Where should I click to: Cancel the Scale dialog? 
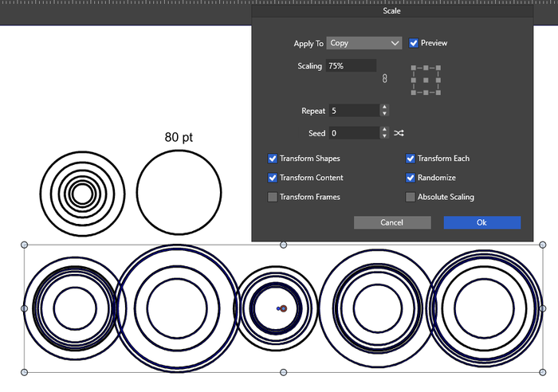[x=391, y=222]
